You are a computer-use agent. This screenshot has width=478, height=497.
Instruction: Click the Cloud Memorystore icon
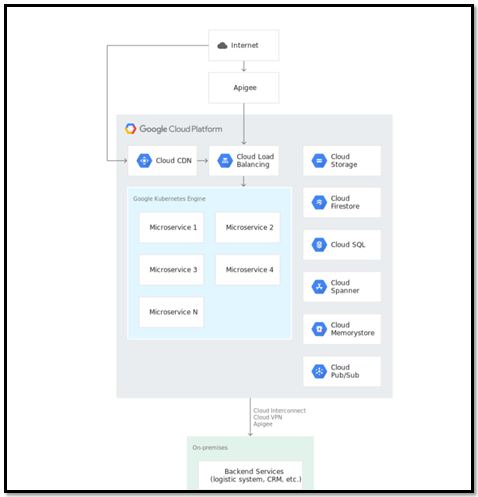(319, 329)
